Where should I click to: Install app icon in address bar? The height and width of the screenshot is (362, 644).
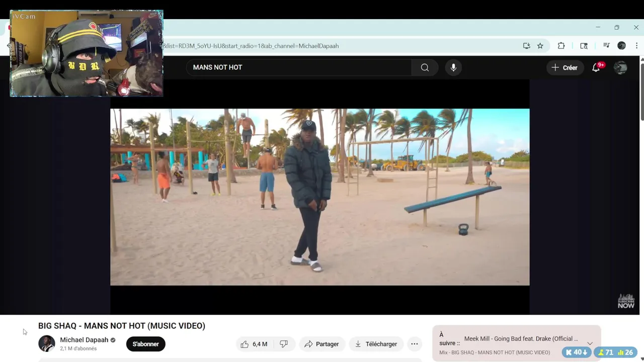click(526, 46)
